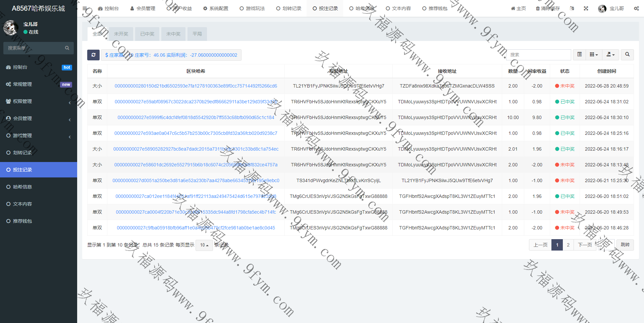Go to page 2 of results
The image size is (644, 323).
(568, 245)
